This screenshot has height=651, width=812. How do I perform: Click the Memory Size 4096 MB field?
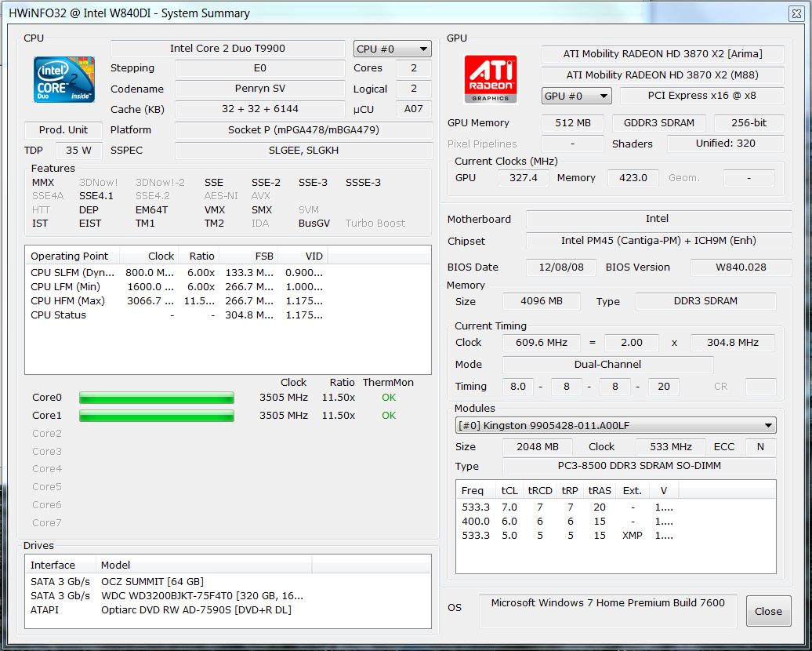pyautogui.click(x=542, y=302)
